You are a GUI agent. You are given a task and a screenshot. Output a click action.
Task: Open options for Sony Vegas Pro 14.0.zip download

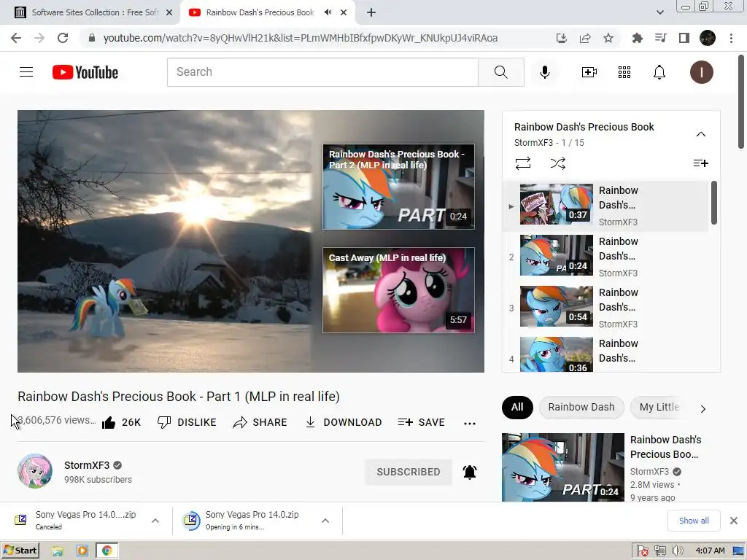(325, 521)
